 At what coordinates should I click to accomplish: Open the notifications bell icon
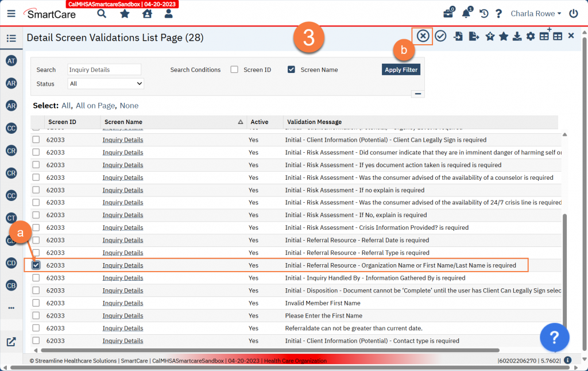tap(466, 14)
